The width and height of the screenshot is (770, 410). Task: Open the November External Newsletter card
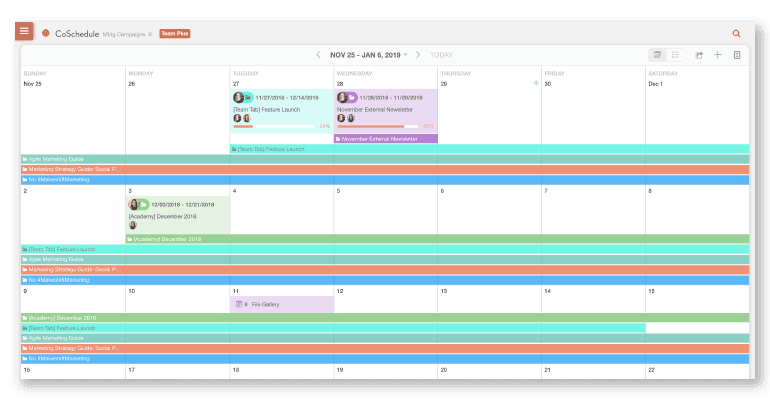pos(385,108)
